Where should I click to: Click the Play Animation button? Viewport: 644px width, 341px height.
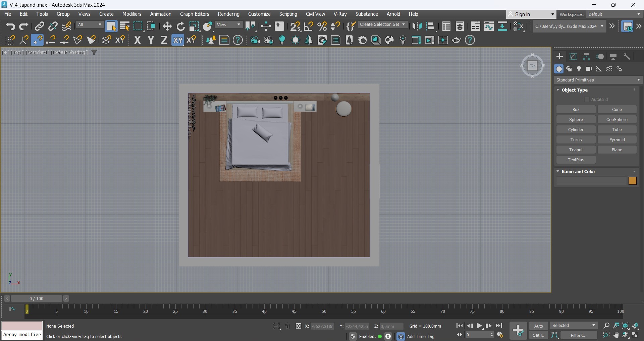479,326
